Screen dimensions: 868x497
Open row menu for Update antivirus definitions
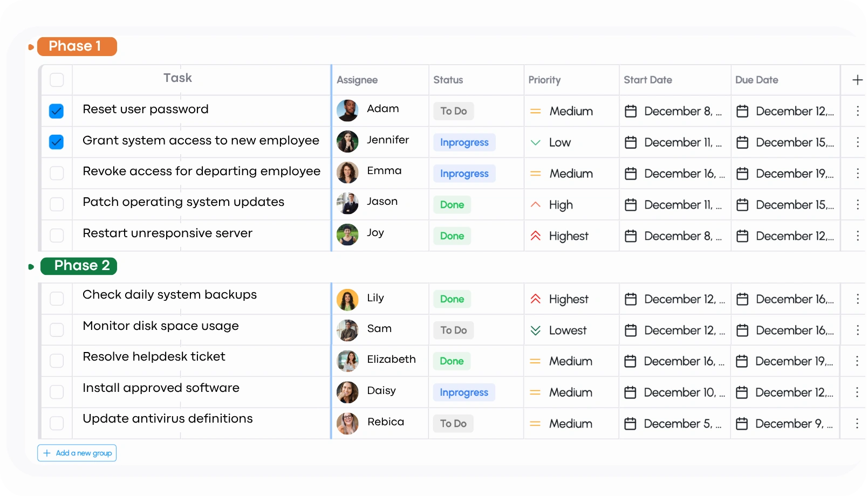[x=857, y=424]
